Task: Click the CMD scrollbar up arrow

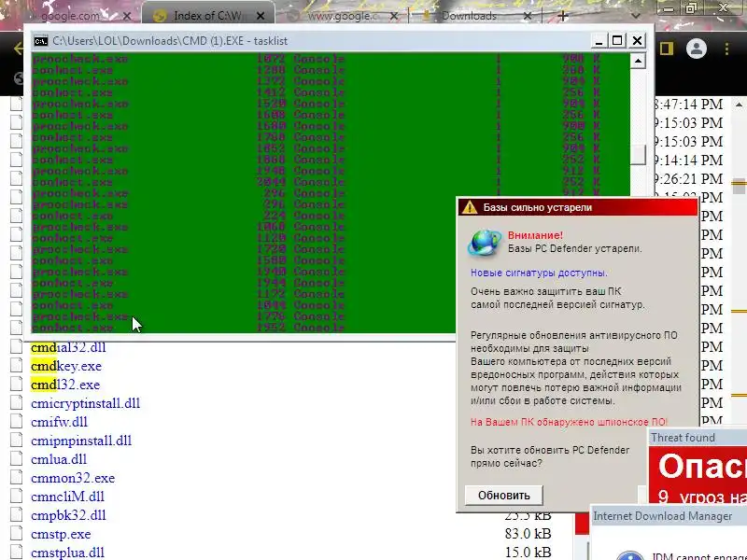Action: 638,61
